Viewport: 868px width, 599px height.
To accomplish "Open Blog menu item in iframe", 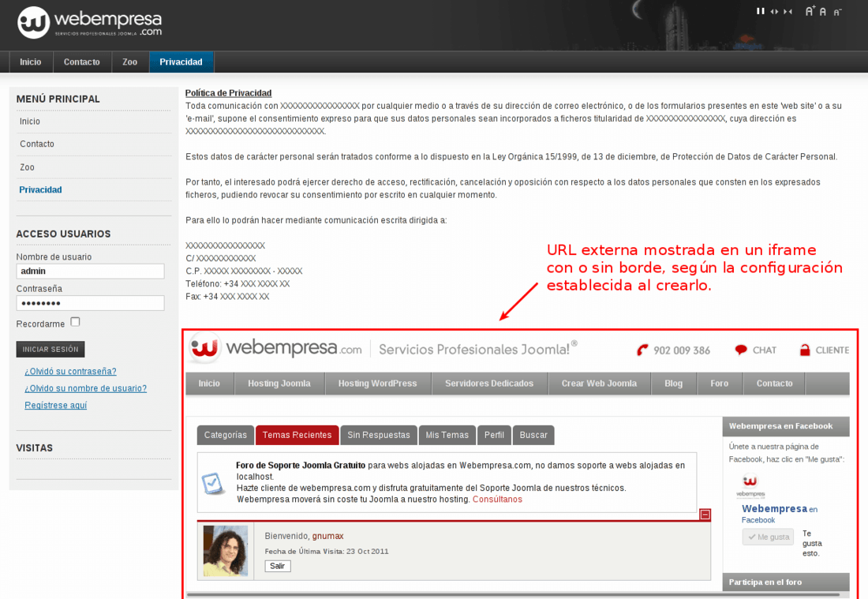I will pos(673,383).
